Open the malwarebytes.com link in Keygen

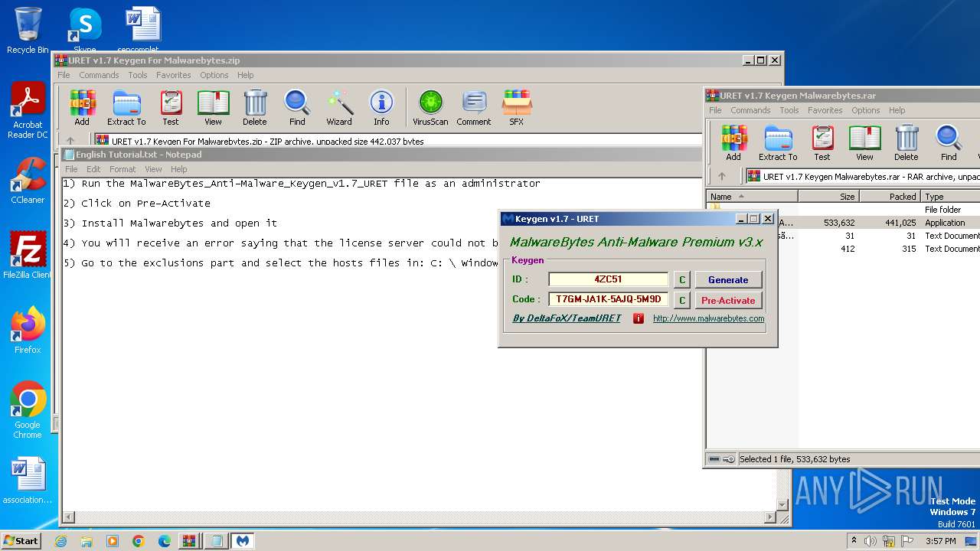[708, 318]
